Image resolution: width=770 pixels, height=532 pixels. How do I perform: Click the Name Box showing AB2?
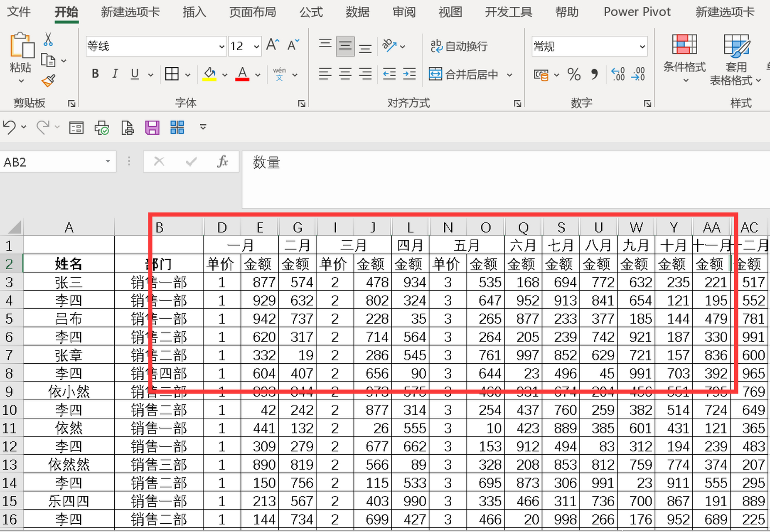pyautogui.click(x=52, y=162)
